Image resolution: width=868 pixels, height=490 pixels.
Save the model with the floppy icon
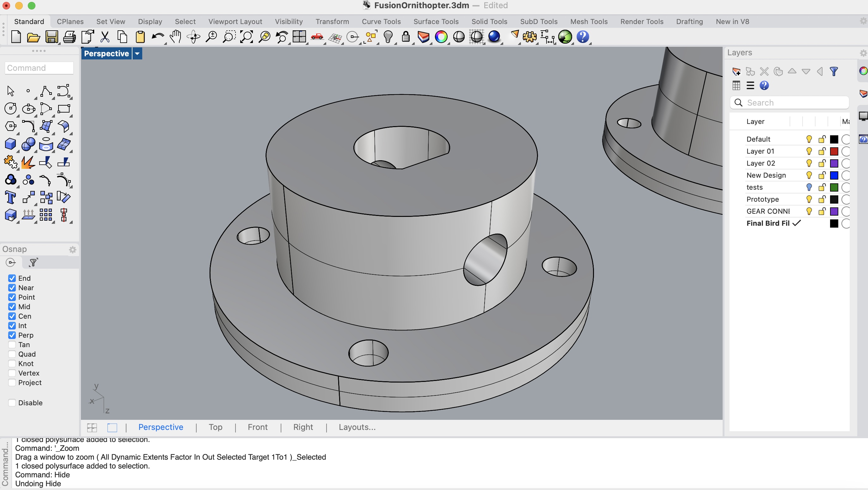pyautogui.click(x=51, y=37)
